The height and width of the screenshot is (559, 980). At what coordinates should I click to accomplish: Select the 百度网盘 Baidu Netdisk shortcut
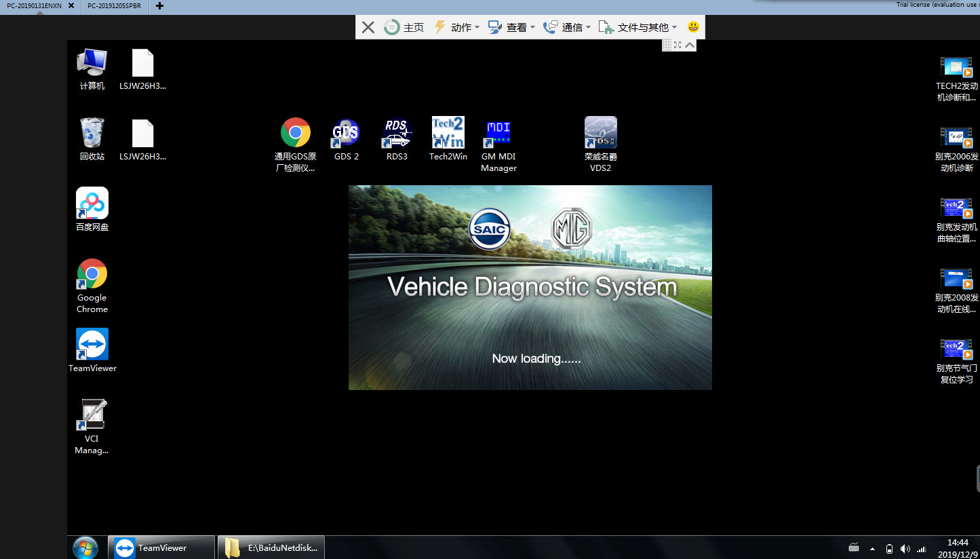[92, 210]
